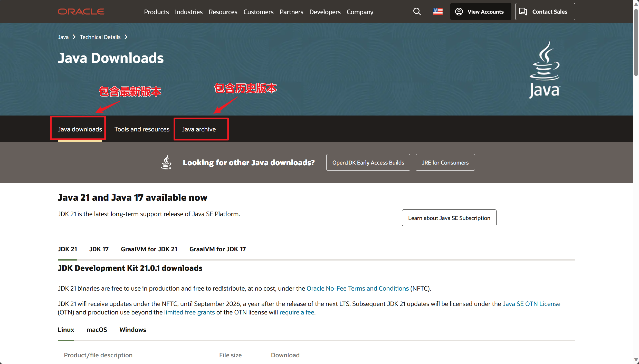
Task: Select the Windows OS tab
Action: 132,330
